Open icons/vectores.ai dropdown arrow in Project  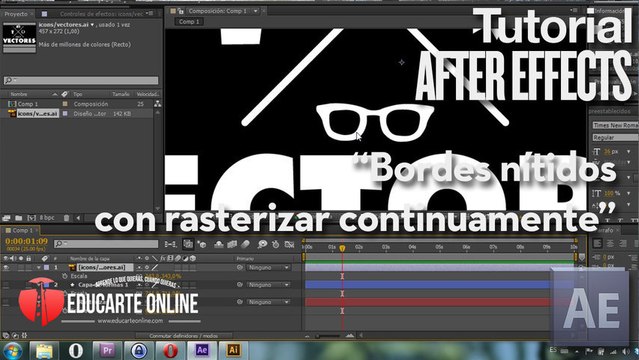[92, 25]
